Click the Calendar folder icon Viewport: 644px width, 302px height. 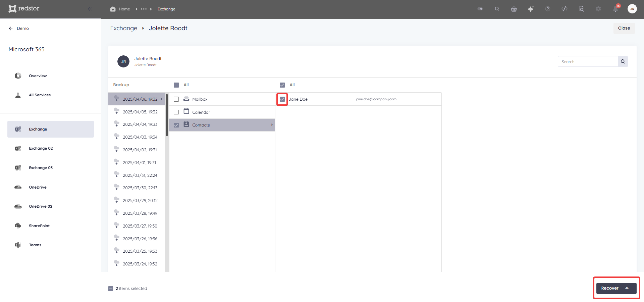point(186,111)
